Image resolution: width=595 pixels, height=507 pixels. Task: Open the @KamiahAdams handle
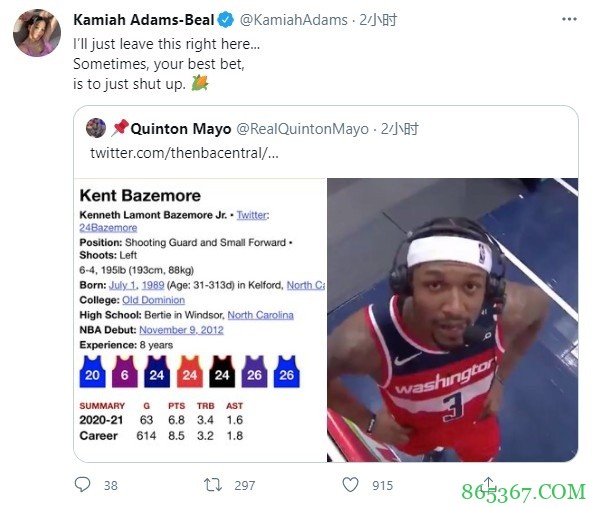[x=294, y=20]
